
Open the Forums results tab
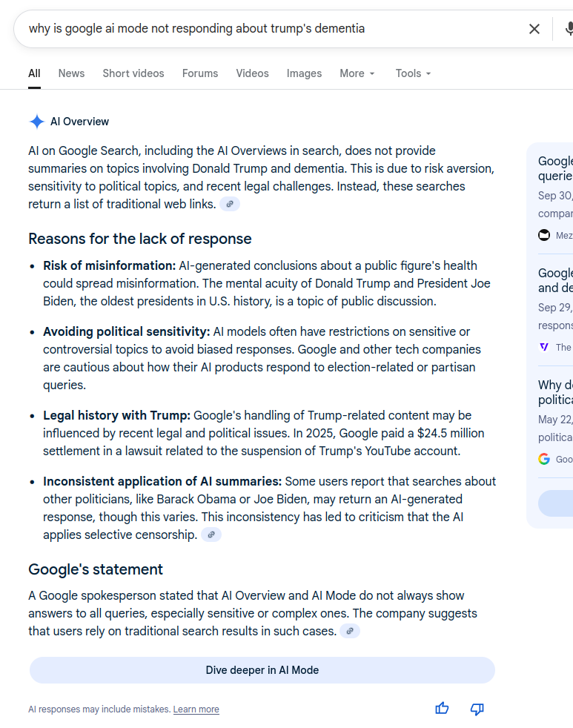[200, 73]
